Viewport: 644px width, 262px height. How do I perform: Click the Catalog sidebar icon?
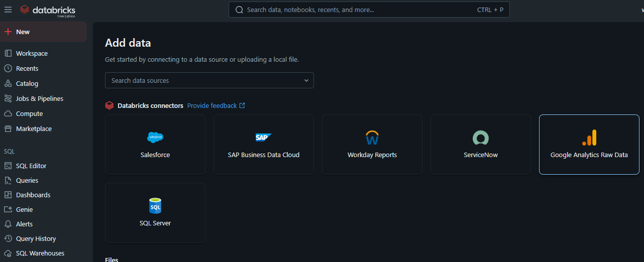coord(8,83)
